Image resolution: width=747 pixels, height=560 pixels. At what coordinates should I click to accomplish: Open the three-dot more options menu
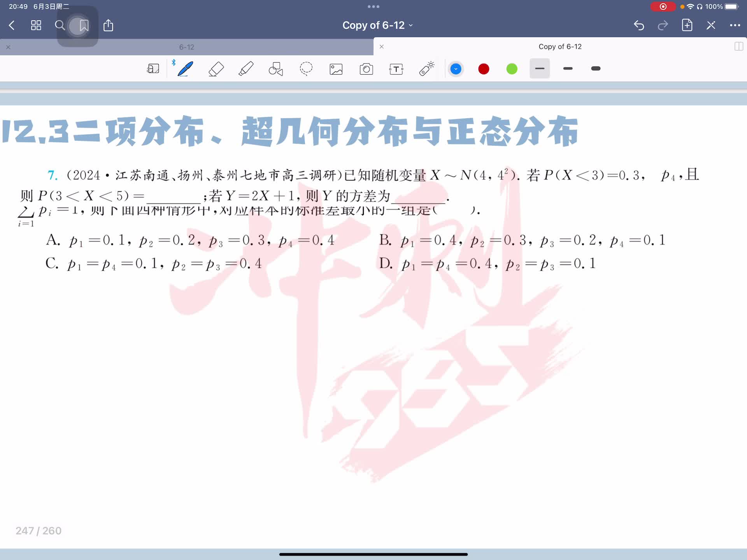pos(735,26)
